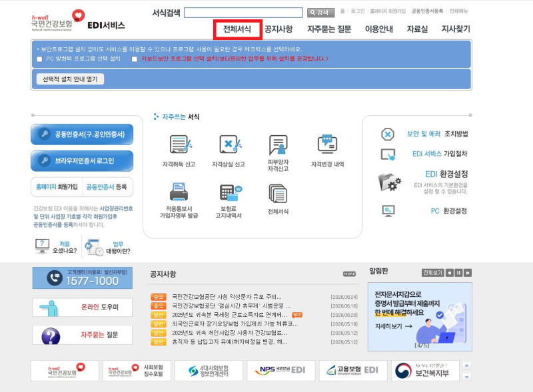Open the 피부양자 자격신고 icon
533x392 pixels.
click(278, 144)
